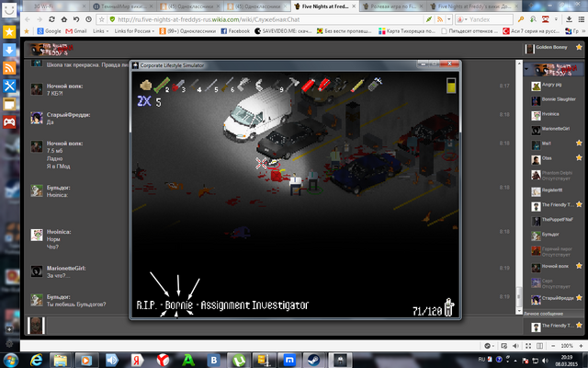This screenshot has width=588, height=368.
Task: Go to browser home page
Action: click(64, 19)
